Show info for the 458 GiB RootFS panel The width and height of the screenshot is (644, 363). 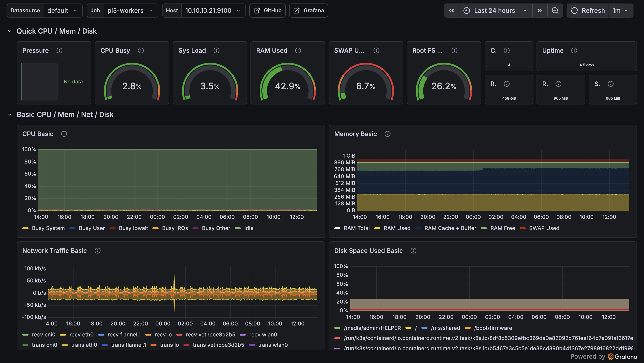pyautogui.click(x=507, y=84)
